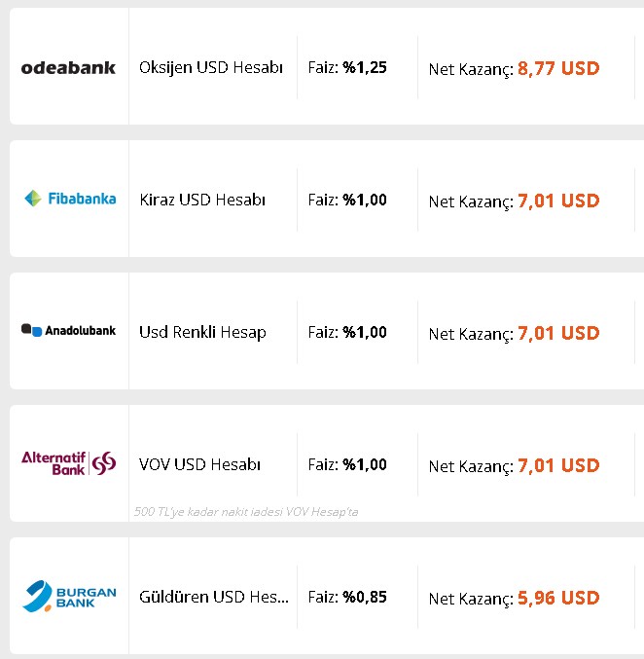Click Burgan Bank Faiz %0,85 value
644x659 pixels.
(x=364, y=598)
